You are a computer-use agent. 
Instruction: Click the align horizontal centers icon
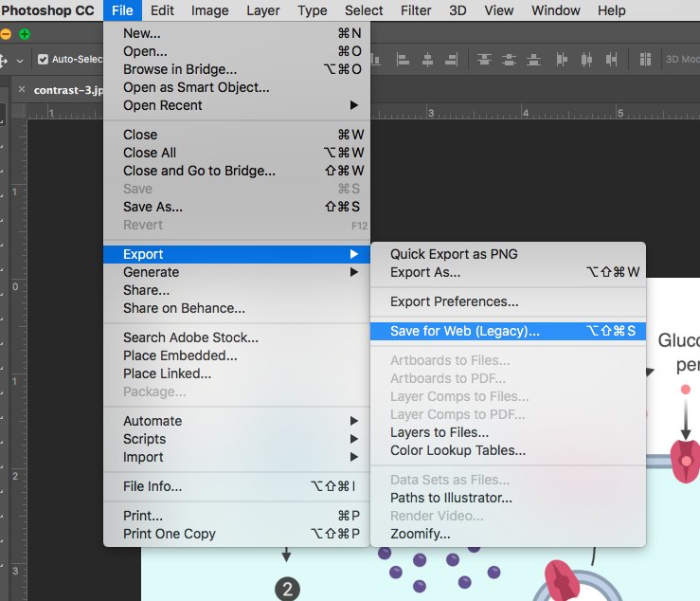427,59
